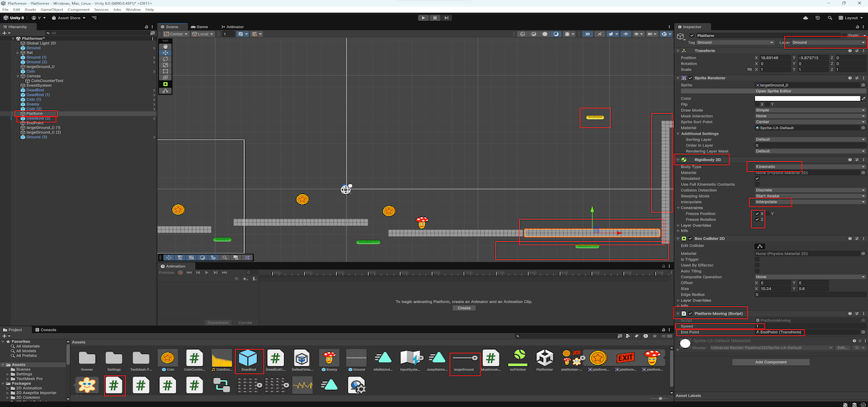The height and width of the screenshot is (407, 868).
Task: Select the Hand tool in Scene toolbar
Action: (x=165, y=46)
